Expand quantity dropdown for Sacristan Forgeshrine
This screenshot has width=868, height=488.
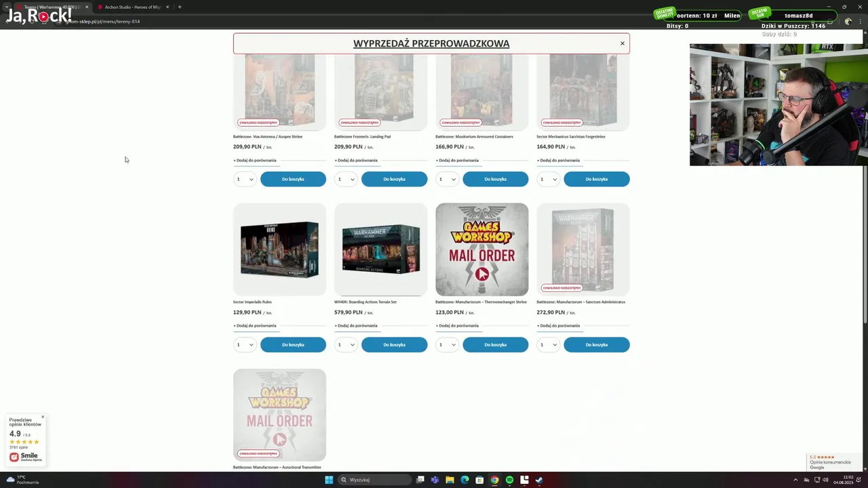[x=548, y=179]
